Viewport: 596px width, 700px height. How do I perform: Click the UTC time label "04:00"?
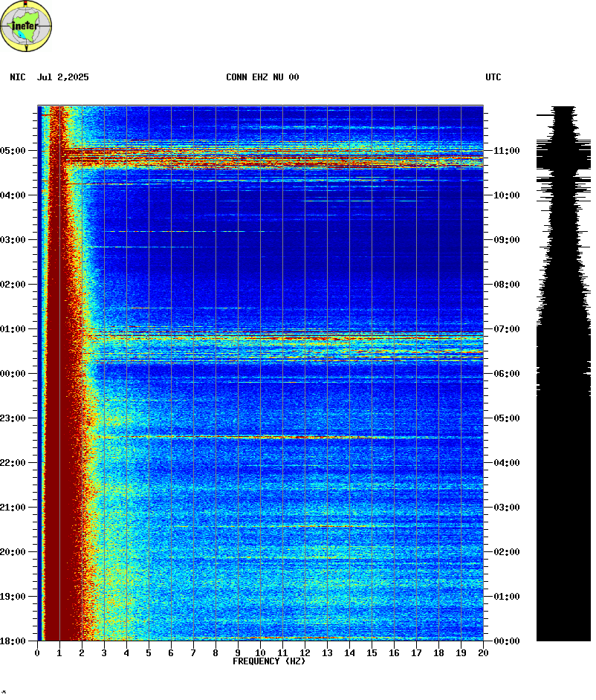tap(507, 463)
